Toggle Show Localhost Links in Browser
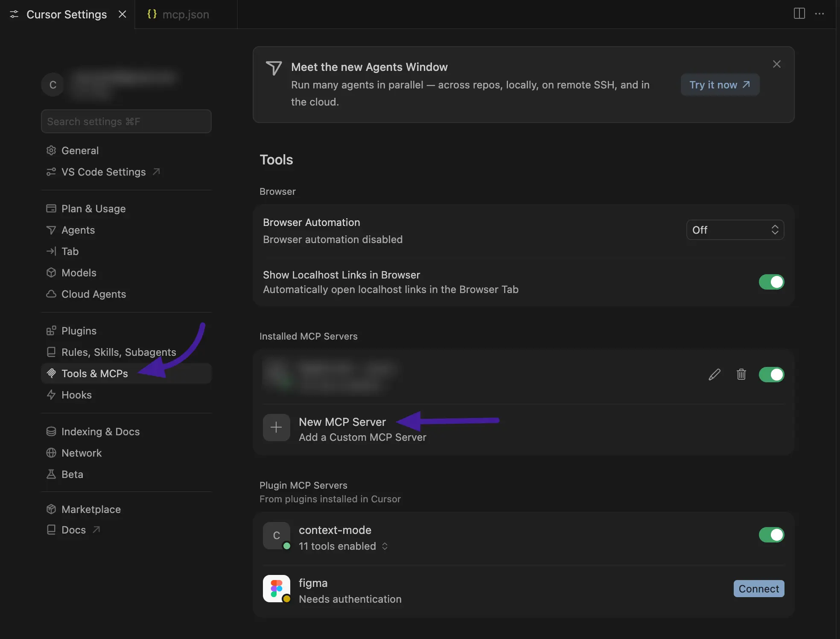This screenshot has height=639, width=840. tap(771, 282)
